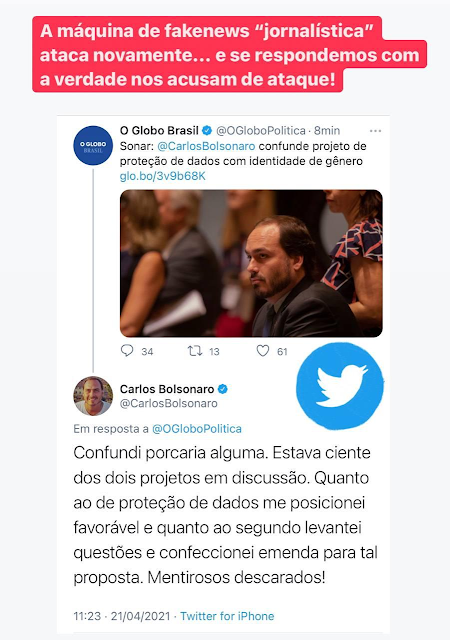Click the red caption text banner

[229, 54]
